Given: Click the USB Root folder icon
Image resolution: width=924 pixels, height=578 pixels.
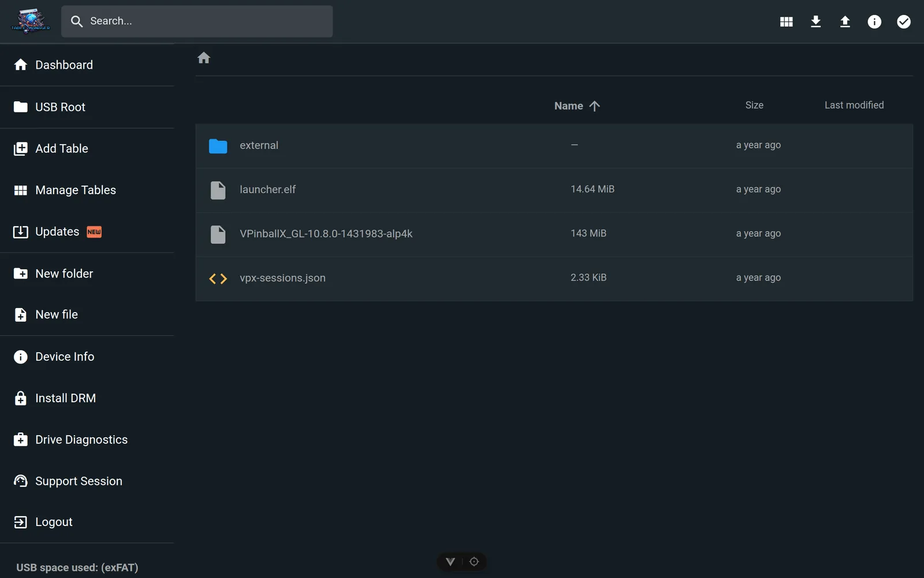Looking at the screenshot, I should click(21, 107).
